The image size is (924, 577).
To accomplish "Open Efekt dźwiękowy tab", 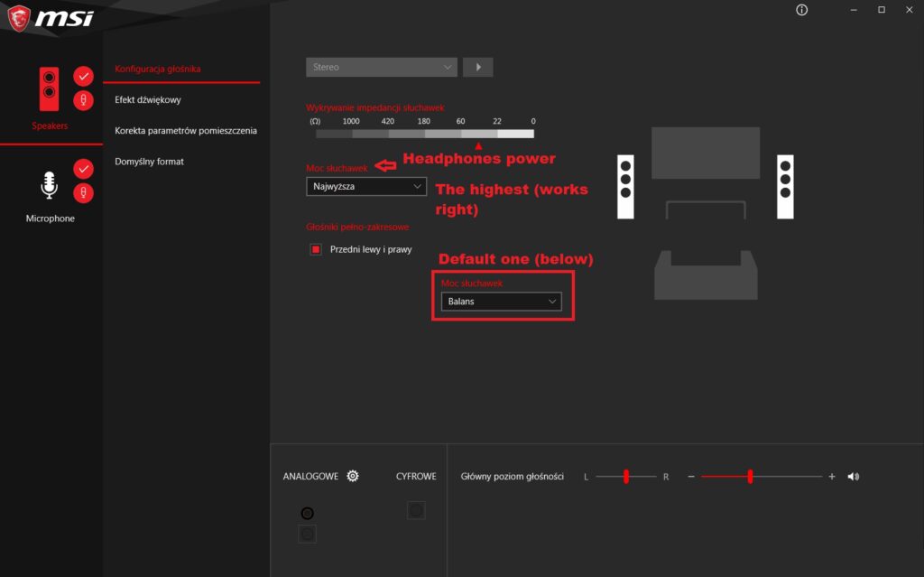I will pyautogui.click(x=148, y=99).
